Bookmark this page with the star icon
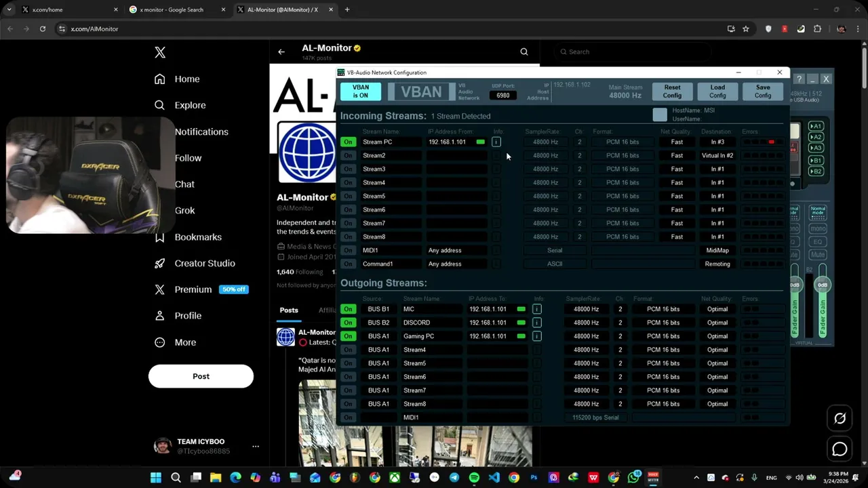 746,28
